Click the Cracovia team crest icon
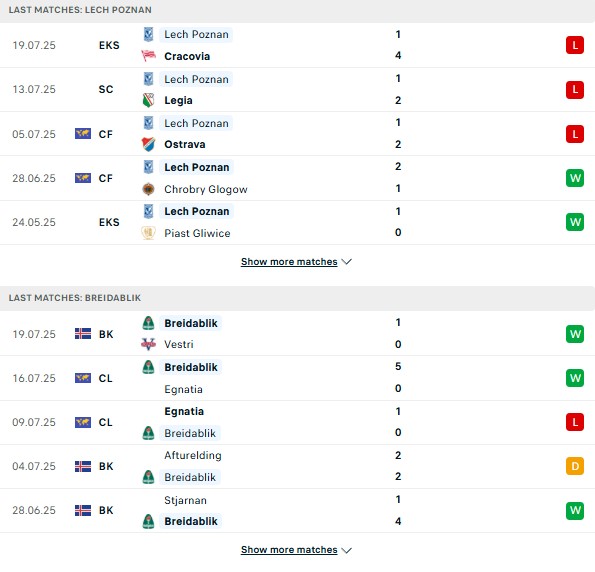595x572 pixels. (148, 56)
